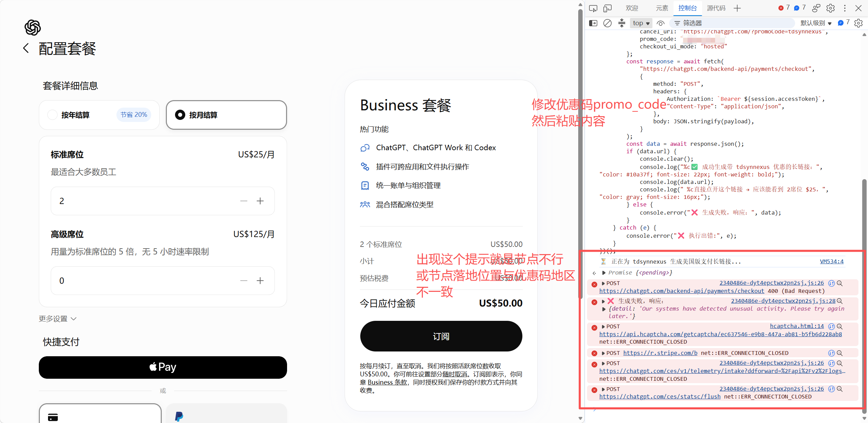Image resolution: width=868 pixels, height=423 pixels.
Task: Open the Business 条款 link
Action: [x=387, y=382]
